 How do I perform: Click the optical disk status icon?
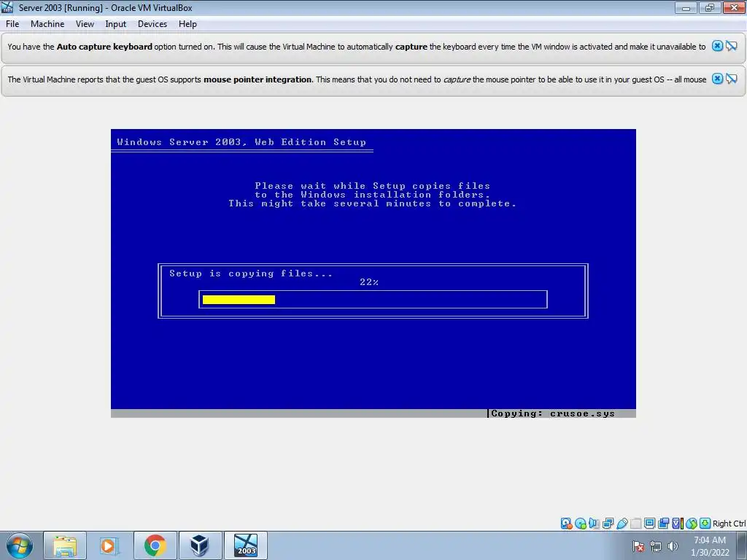580,524
